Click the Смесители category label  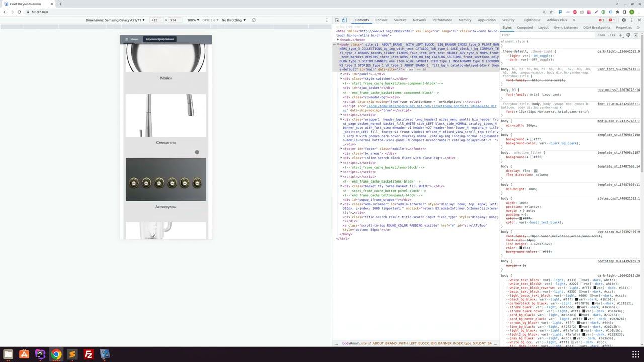166,143
